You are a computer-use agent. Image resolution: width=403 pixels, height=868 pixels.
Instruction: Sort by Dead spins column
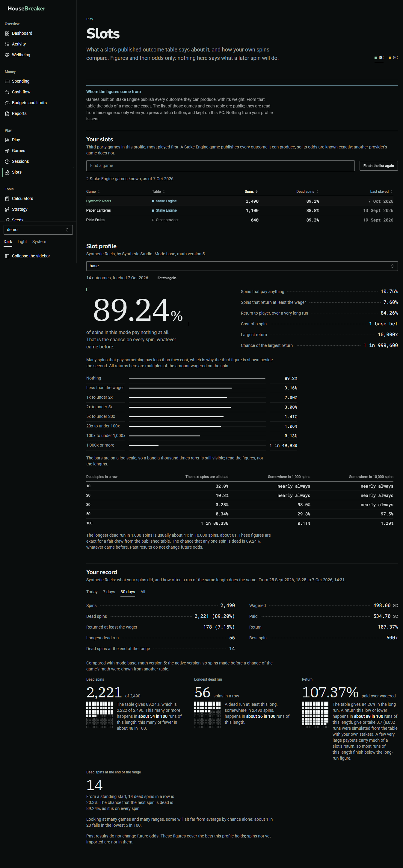click(x=307, y=191)
